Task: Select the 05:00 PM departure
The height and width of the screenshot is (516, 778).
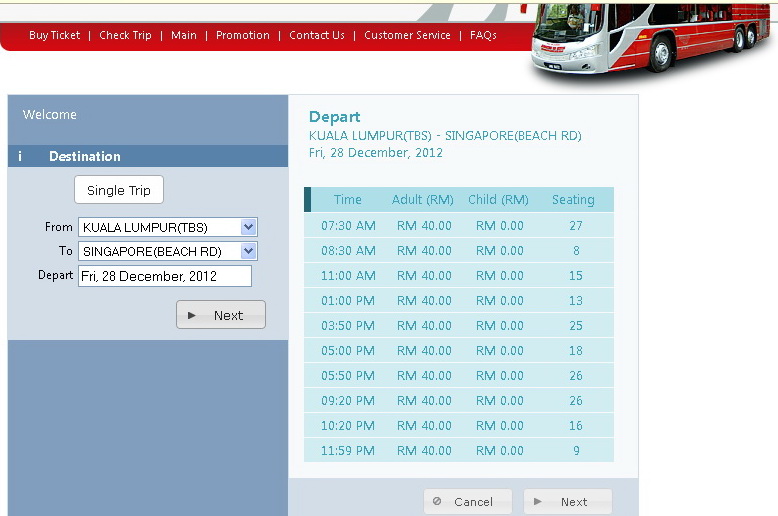Action: (x=459, y=350)
